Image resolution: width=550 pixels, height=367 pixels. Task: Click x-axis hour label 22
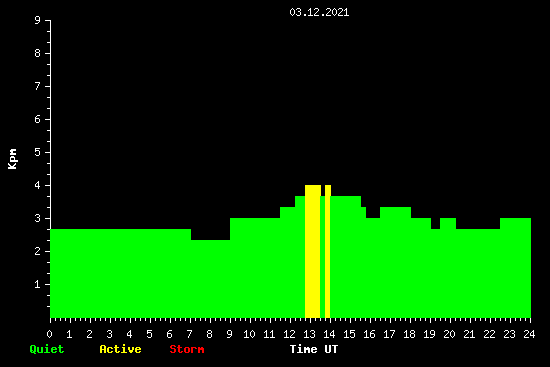point(489,334)
